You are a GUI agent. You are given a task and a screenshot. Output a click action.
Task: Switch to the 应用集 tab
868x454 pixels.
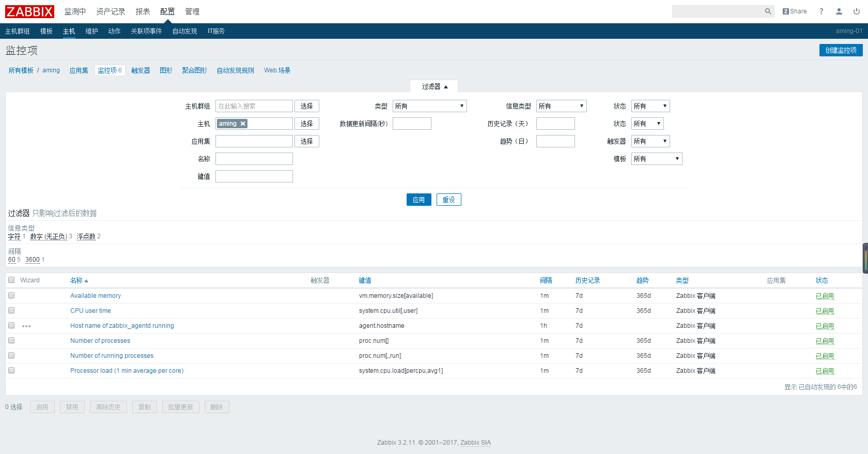(79, 70)
